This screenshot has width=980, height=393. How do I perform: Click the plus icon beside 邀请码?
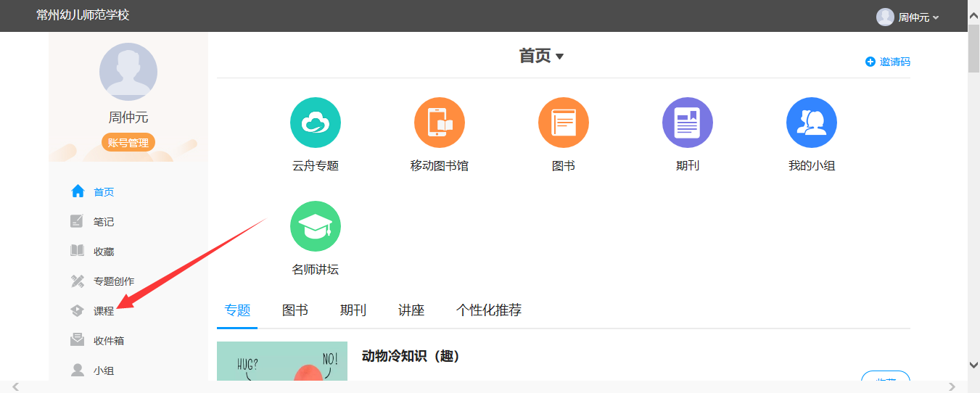tap(870, 62)
